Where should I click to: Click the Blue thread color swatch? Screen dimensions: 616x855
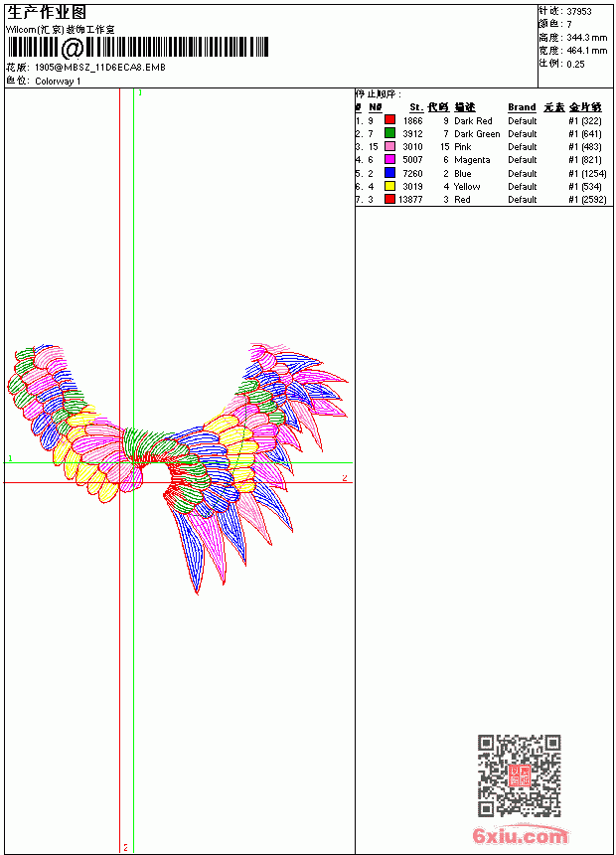tap(389, 173)
